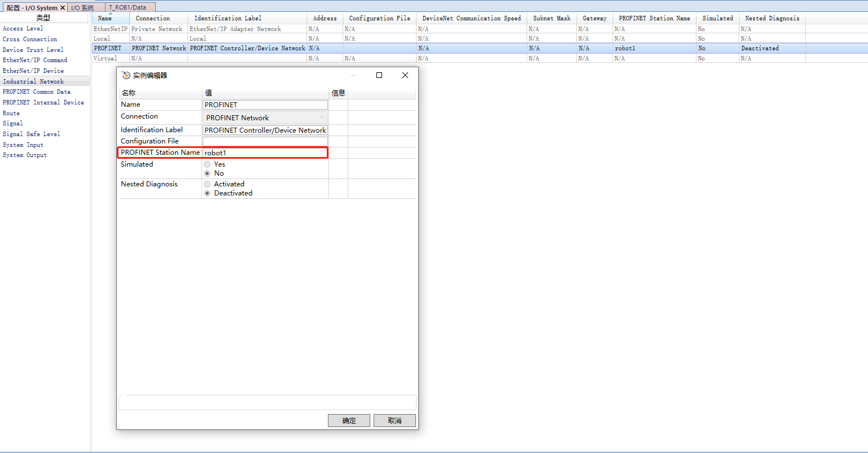Set Simulated to Yes
Screen dimensions: 868x453
point(207,164)
